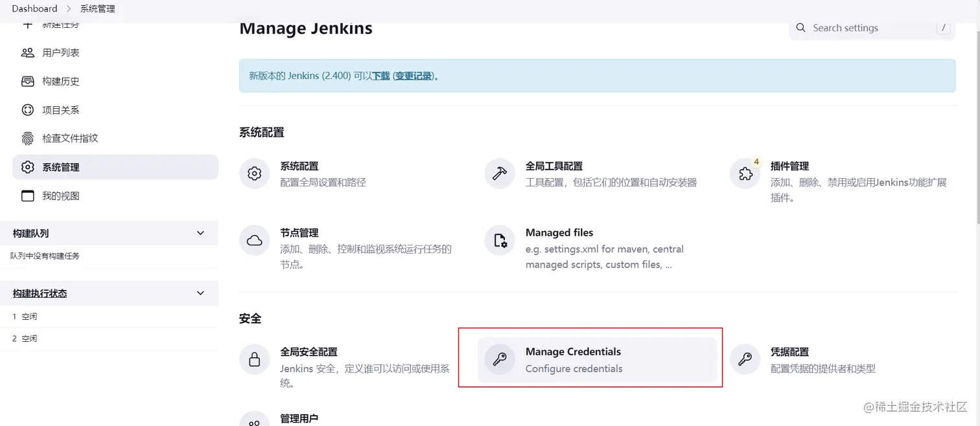This screenshot has width=980, height=426.
Task: Open 系统配置 settings link
Action: (x=299, y=166)
